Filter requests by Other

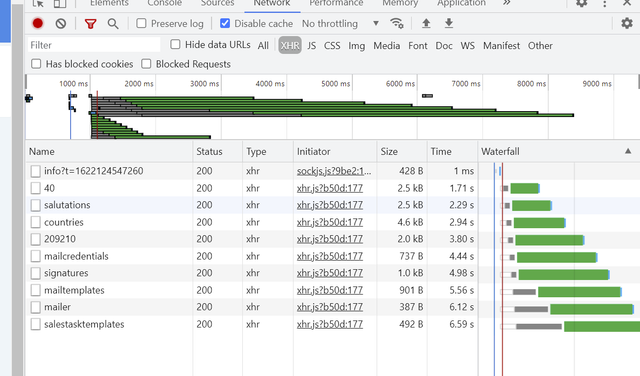coord(540,46)
